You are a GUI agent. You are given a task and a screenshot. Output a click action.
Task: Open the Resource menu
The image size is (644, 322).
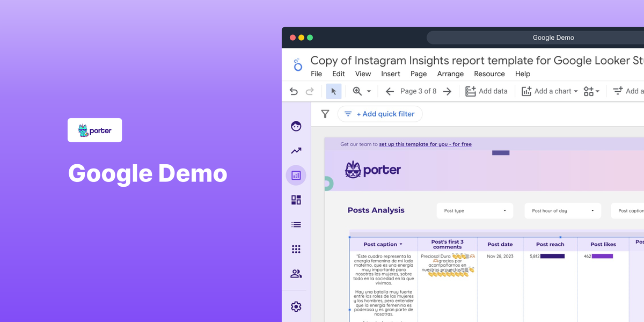(489, 74)
